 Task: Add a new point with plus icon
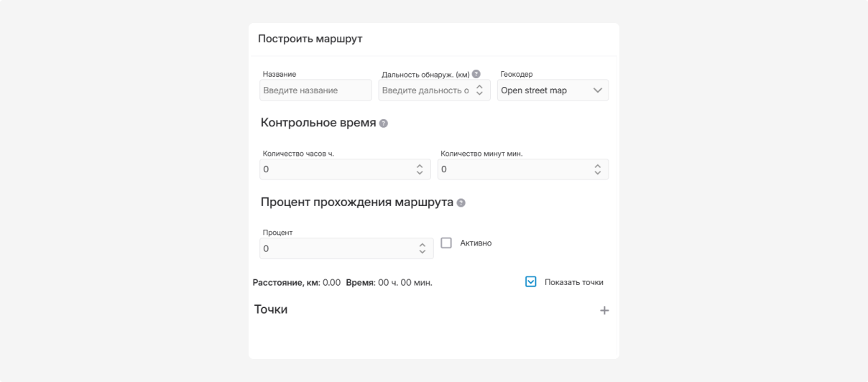(x=604, y=311)
